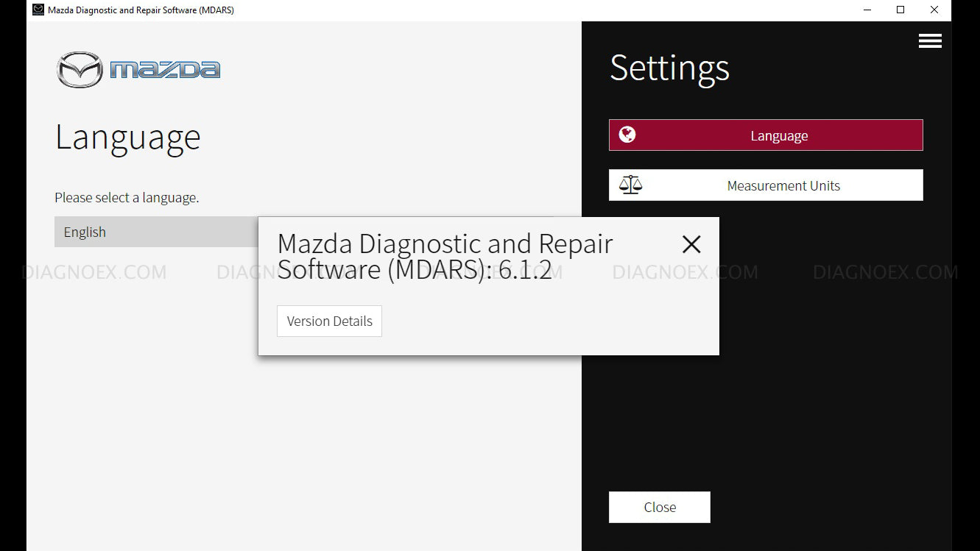Click the window title bar text
This screenshot has height=551, width=980.
[141, 10]
